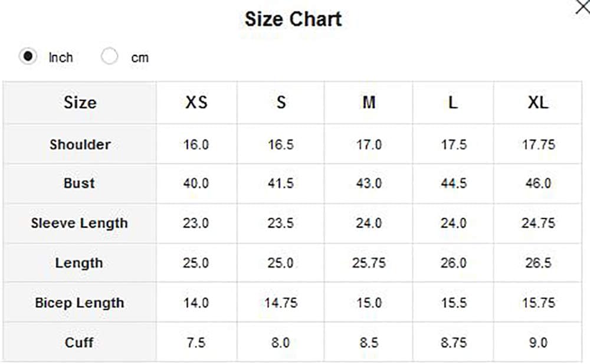The height and width of the screenshot is (364, 590).
Task: Select the XL column header
Action: [x=538, y=103]
